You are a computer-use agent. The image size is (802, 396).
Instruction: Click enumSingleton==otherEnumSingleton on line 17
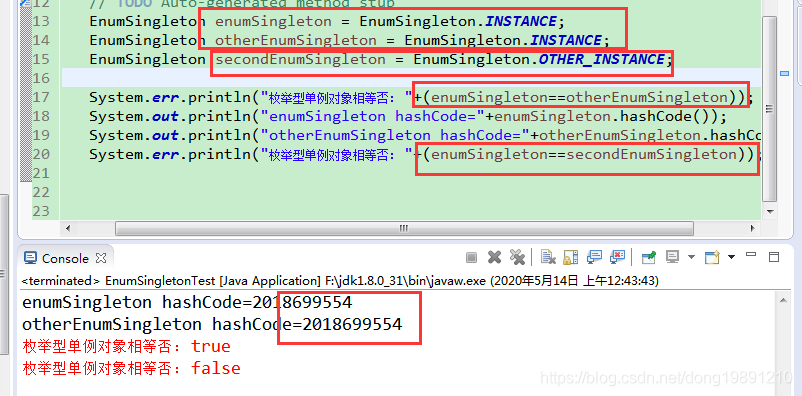[580, 97]
